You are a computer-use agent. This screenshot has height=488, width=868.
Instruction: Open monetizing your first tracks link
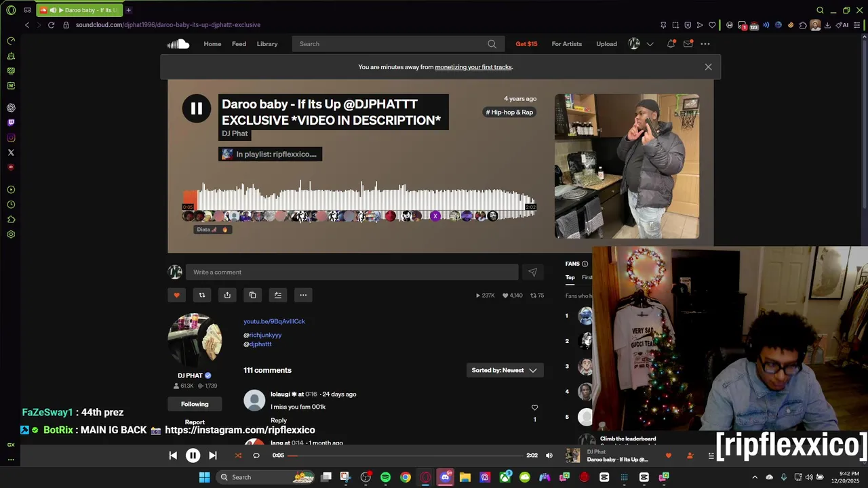[473, 67]
